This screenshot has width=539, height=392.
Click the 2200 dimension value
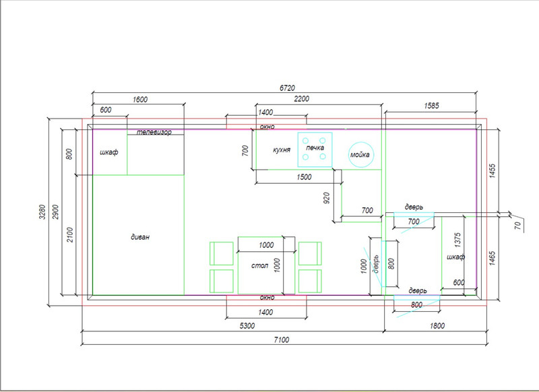click(301, 99)
